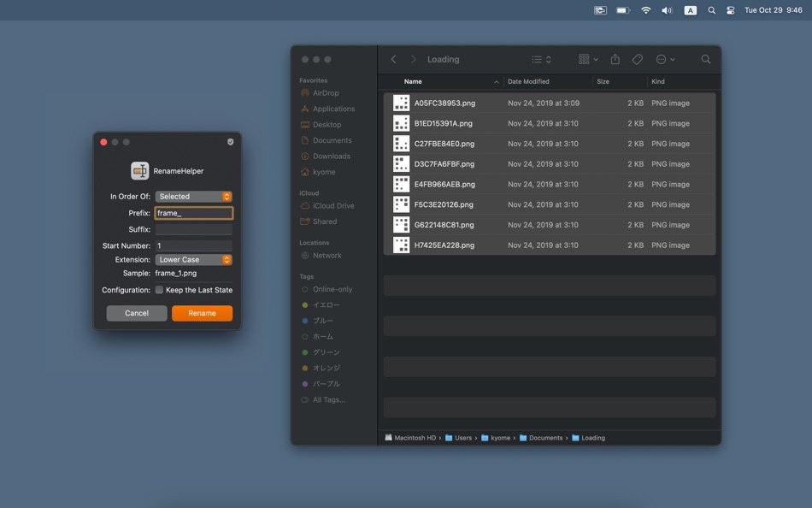The height and width of the screenshot is (508, 812).
Task: Open Control Center in menu bar
Action: coord(730,10)
